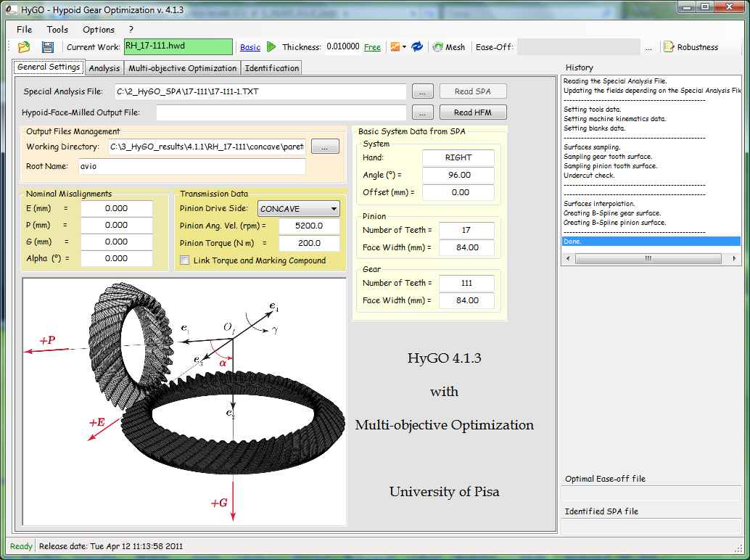Click the Pinion Ang. Vel. (rpm) field
The width and height of the screenshot is (750, 560).
click(309, 226)
